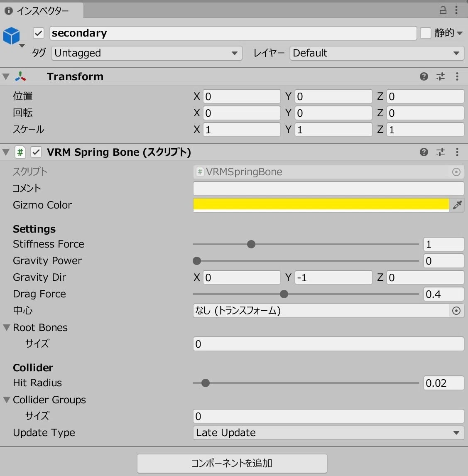Viewport: 468px width, 476px height.
Task: Click the Settings header label
Action: (34, 229)
